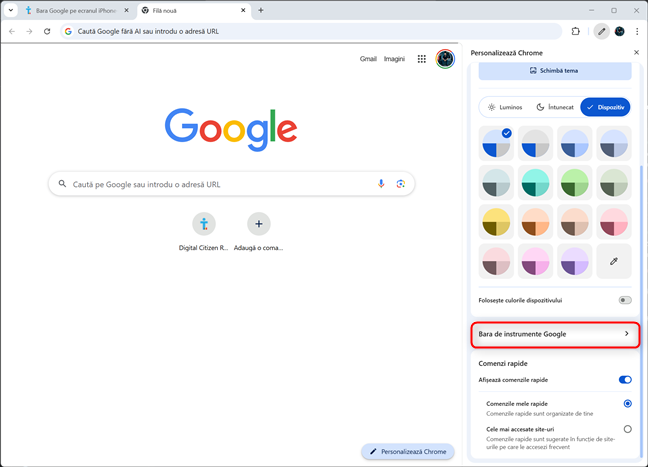Screen dimensions: 648x467
Task: Click the magnifier icon in search box
Action: 62,183
